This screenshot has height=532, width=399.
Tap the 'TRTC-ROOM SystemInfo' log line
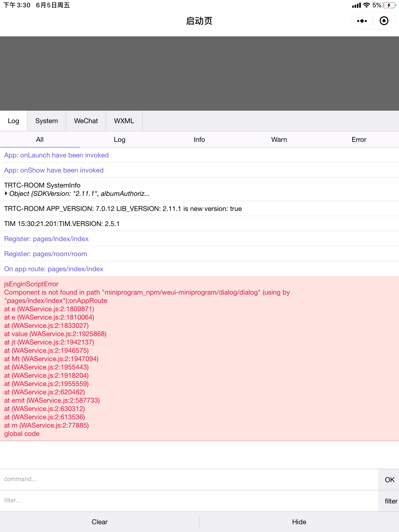click(x=42, y=185)
